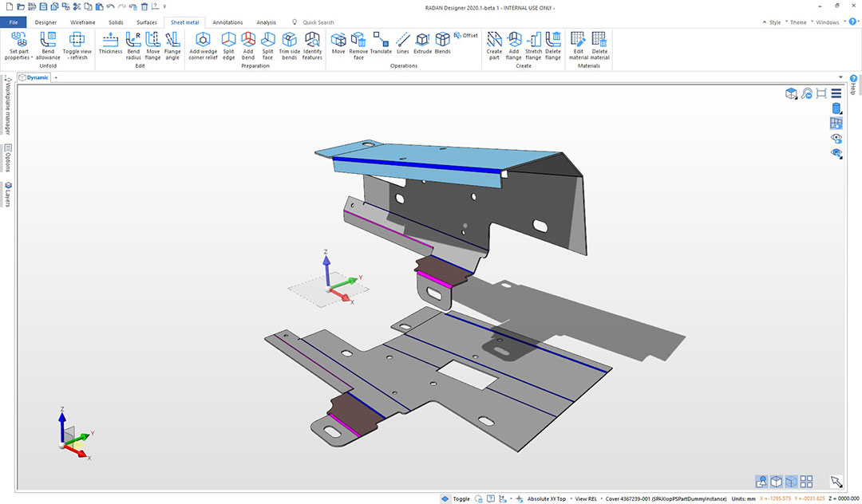Open the Wireframe ribbon tab

tap(83, 22)
